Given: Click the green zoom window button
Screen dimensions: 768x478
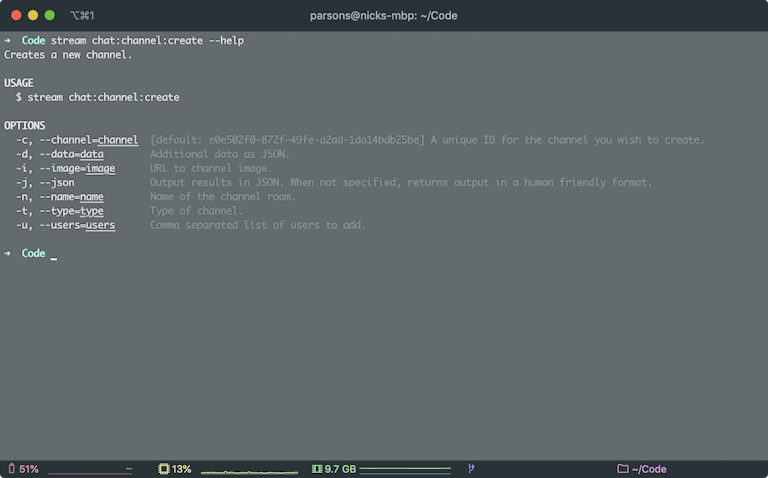Looking at the screenshot, I should (49, 15).
